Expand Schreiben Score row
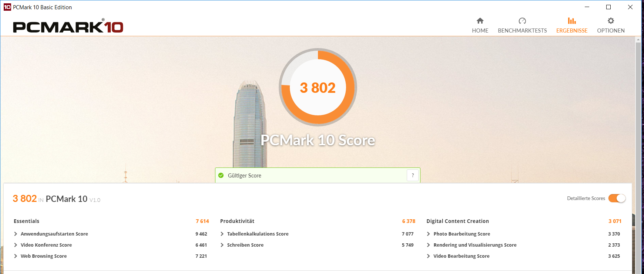 tap(222, 245)
